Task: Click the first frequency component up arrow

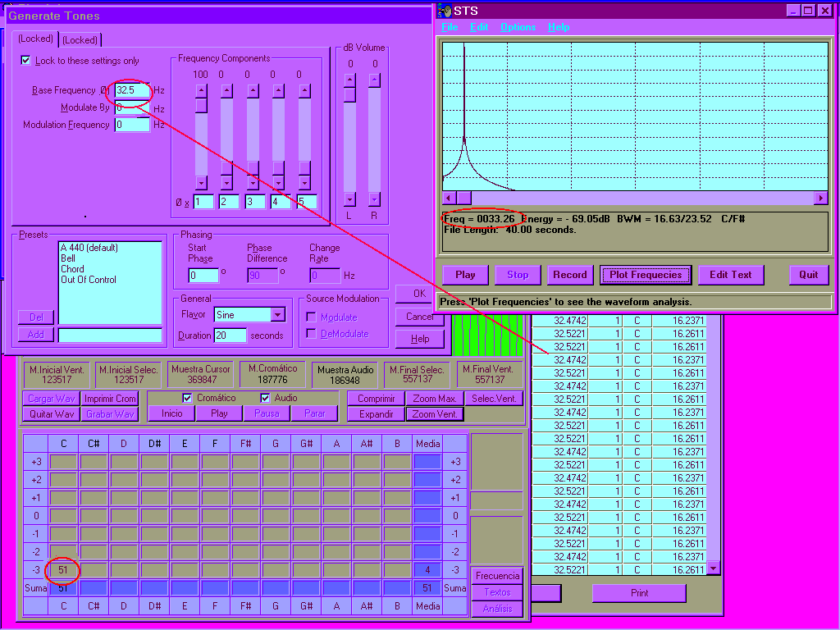Action: (x=200, y=90)
